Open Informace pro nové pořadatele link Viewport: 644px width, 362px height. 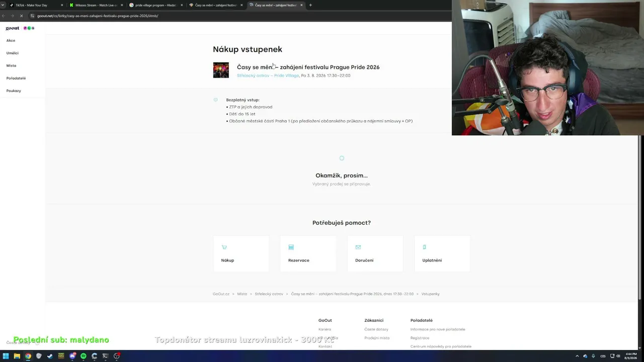(x=438, y=329)
